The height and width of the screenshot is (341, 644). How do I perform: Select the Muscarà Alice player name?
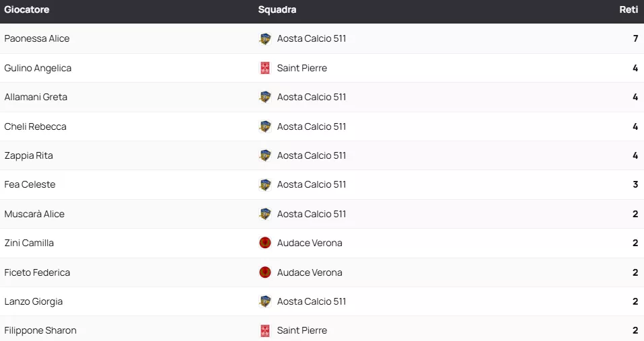34,214
